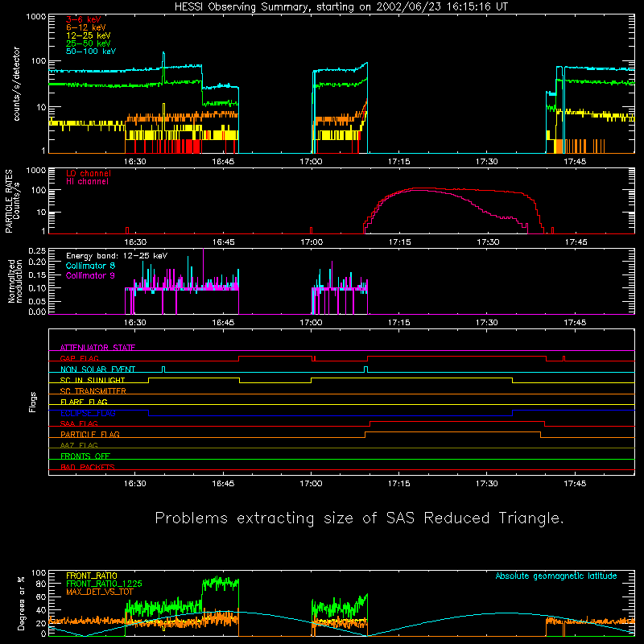
Task: Select the 'HI channel' legend label
Action: (x=87, y=182)
